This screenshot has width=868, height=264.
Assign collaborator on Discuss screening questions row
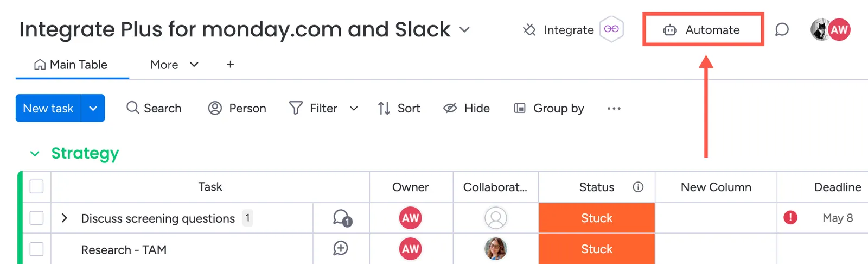click(495, 218)
